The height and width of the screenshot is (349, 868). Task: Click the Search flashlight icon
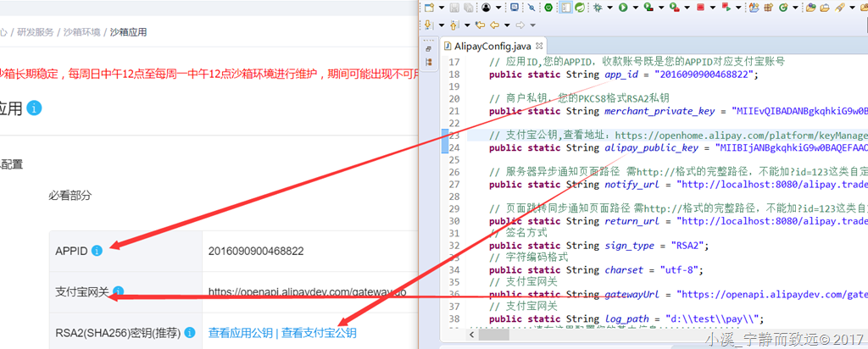[x=840, y=7]
